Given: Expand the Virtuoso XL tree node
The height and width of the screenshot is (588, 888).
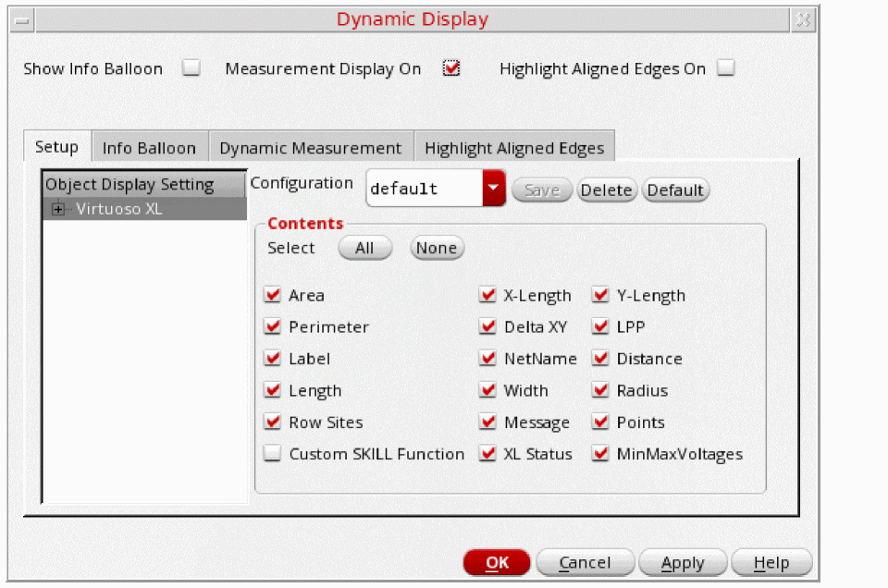Looking at the screenshot, I should coord(59,209).
